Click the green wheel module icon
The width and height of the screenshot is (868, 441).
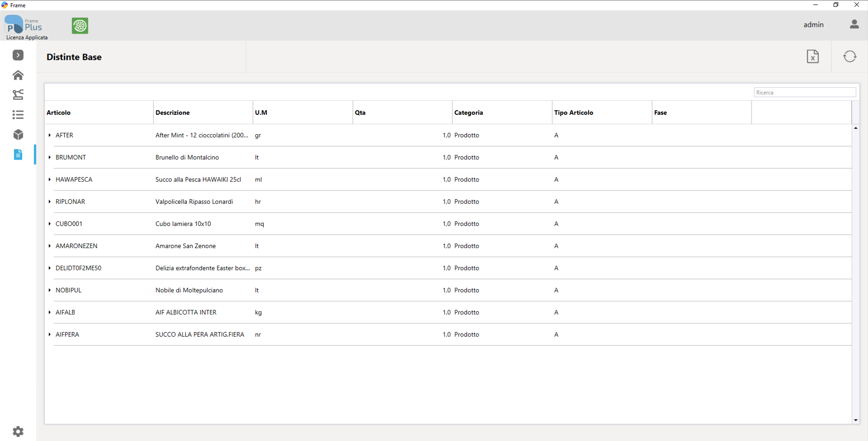pyautogui.click(x=80, y=26)
